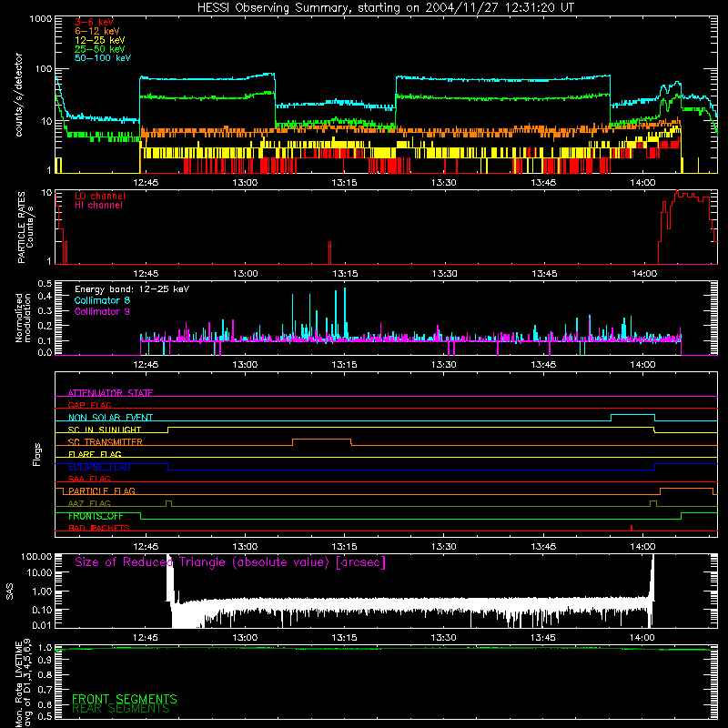This screenshot has width=728, height=728.
Task: Click the '100.00' tick in SAS panel
Action: click(36, 556)
